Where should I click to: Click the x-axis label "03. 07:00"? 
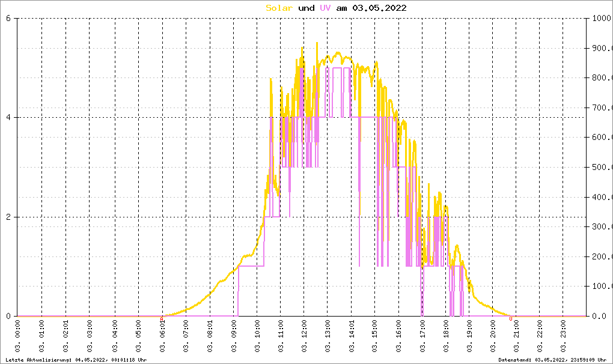(186, 336)
